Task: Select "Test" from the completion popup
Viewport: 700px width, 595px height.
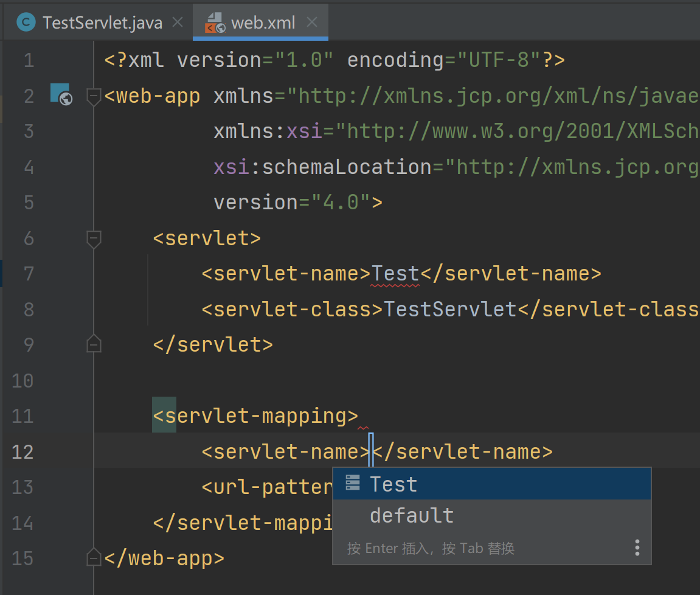Action: tap(393, 483)
